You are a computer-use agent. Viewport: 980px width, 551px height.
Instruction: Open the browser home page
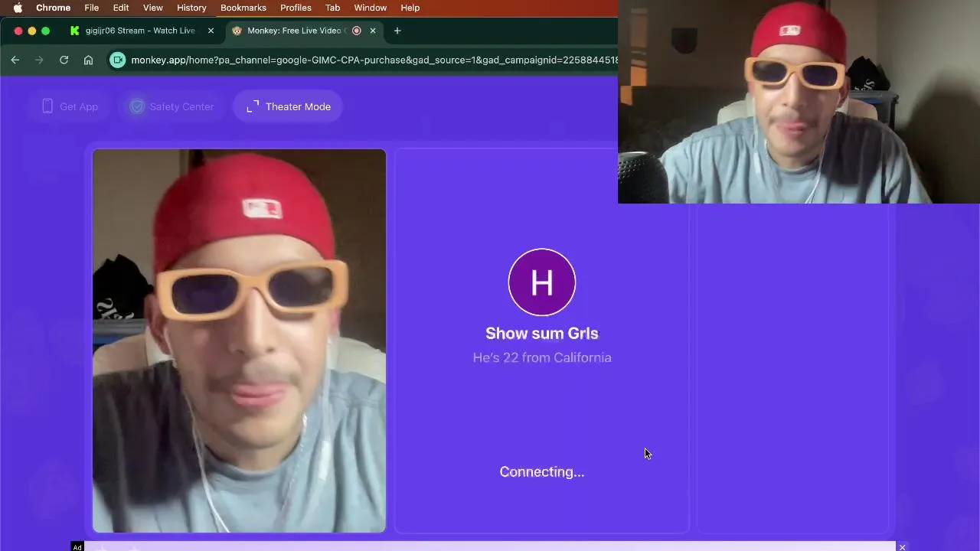[88, 60]
